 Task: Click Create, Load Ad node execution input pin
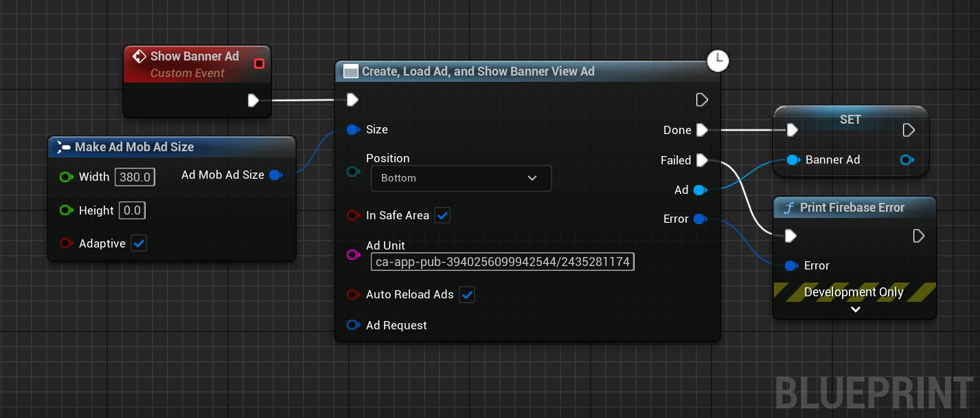click(352, 100)
